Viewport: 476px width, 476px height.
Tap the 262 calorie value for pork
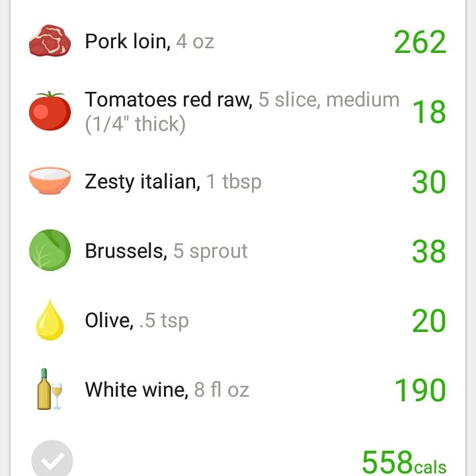click(x=420, y=42)
